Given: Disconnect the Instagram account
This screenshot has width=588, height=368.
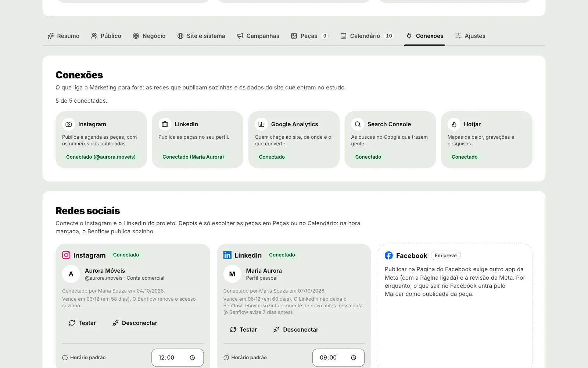Looking at the screenshot, I should (135, 323).
